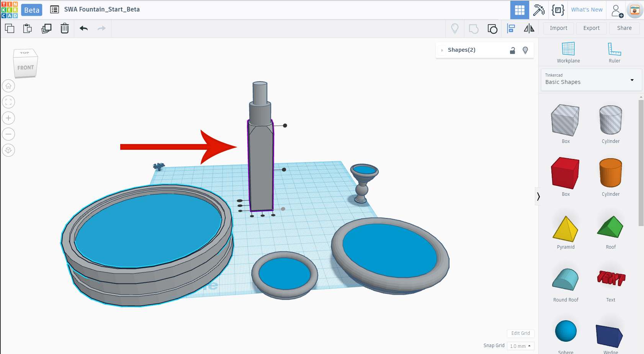Click the Beta badge

click(x=32, y=10)
